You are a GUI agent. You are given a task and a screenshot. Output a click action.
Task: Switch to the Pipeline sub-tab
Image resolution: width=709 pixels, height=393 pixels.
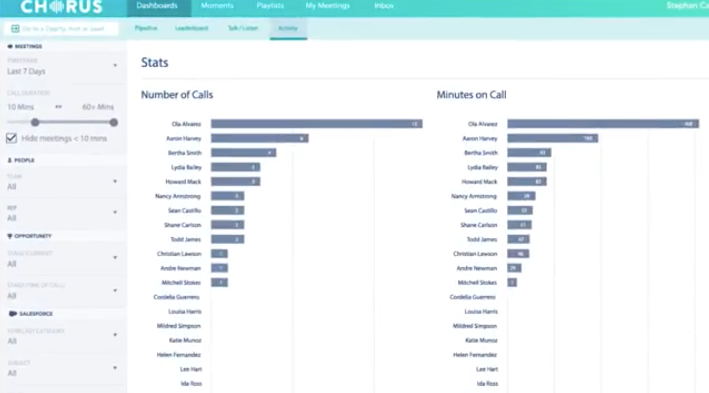[146, 28]
